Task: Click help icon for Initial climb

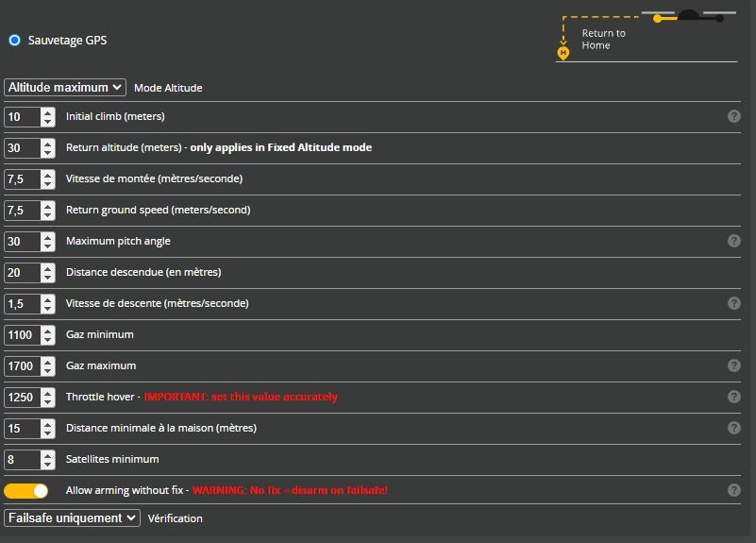Action: tap(733, 116)
